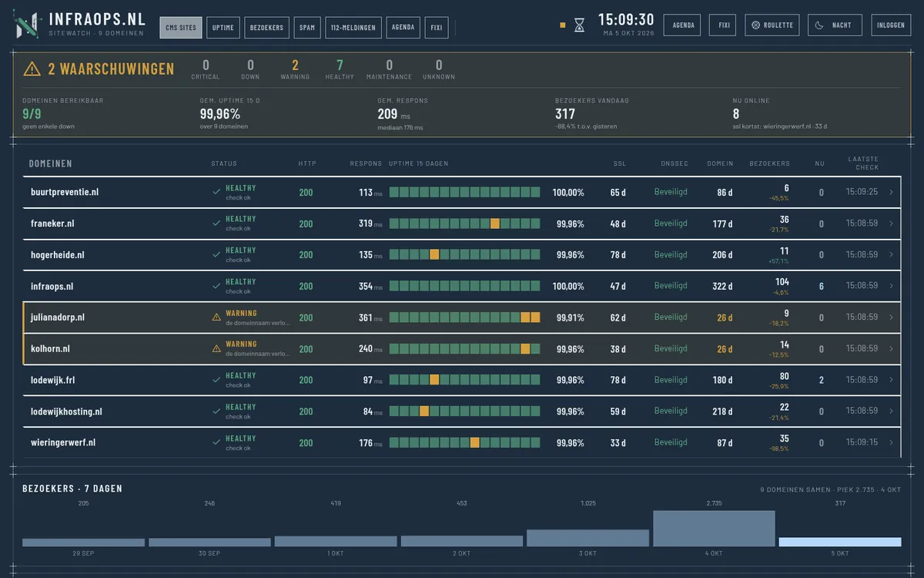This screenshot has height=578, width=924.
Task: Click the InfraOps.nl logo icon
Action: click(27, 25)
